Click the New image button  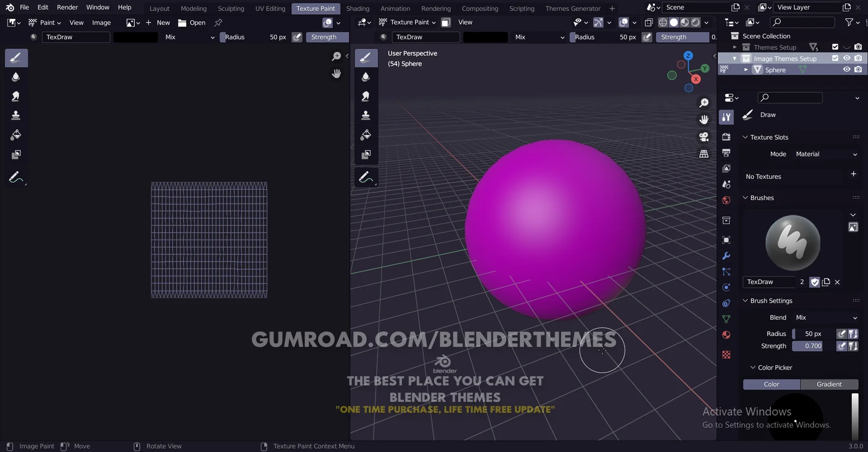click(158, 23)
